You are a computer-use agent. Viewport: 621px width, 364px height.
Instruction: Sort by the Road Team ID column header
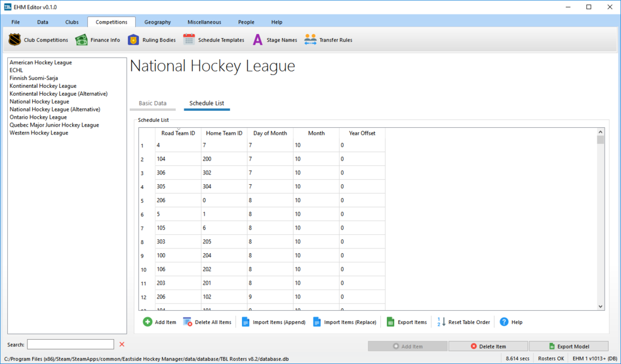coord(178,133)
